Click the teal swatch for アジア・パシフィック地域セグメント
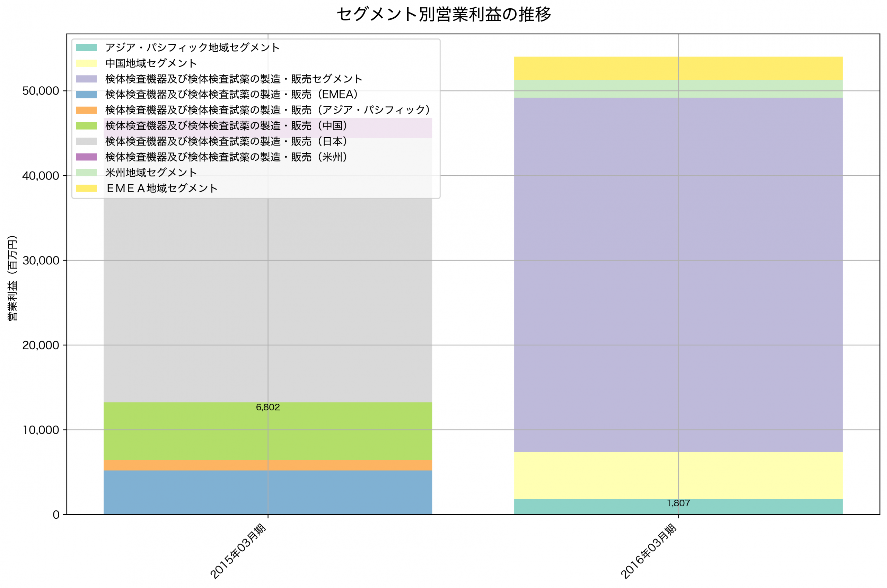 coord(86,47)
